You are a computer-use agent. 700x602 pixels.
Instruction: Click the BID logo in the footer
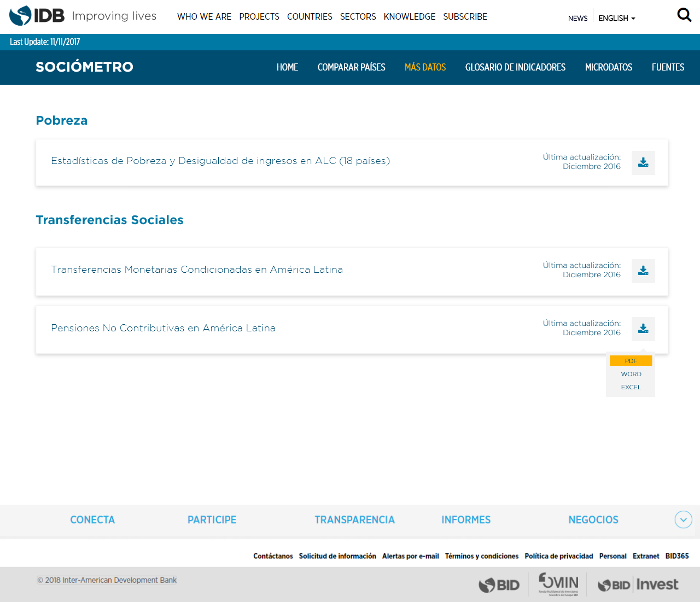(x=499, y=585)
